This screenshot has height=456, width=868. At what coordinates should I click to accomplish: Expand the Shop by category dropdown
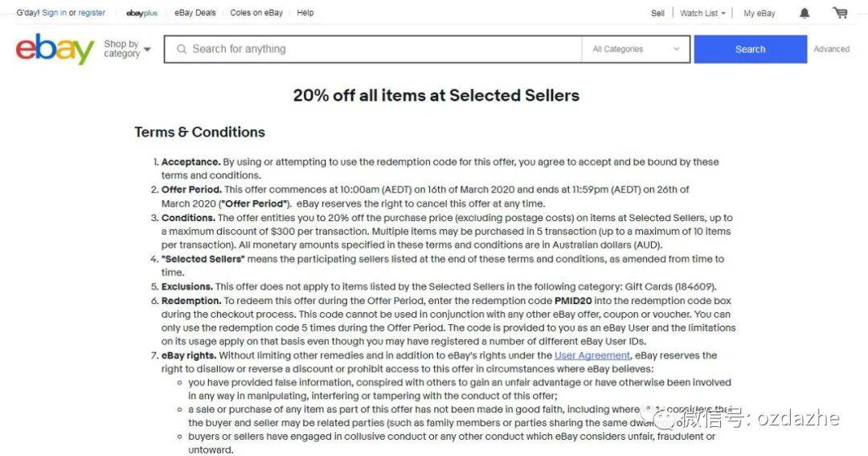pos(127,49)
